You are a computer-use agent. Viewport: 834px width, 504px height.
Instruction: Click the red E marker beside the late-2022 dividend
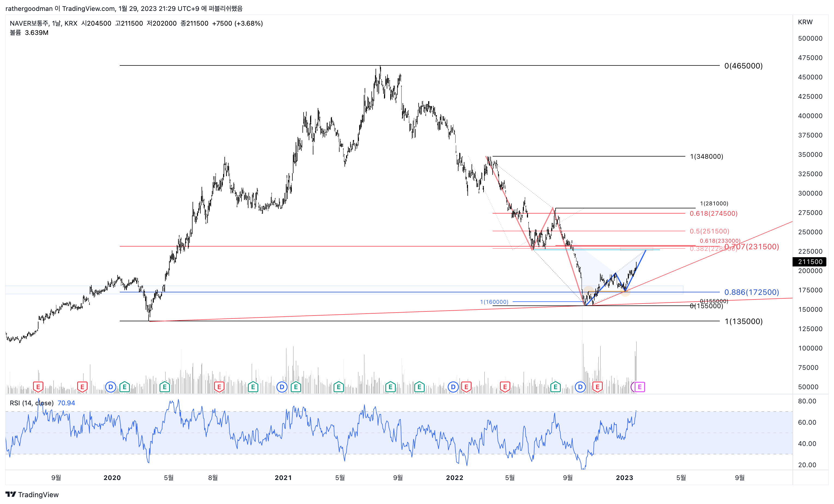pos(597,386)
